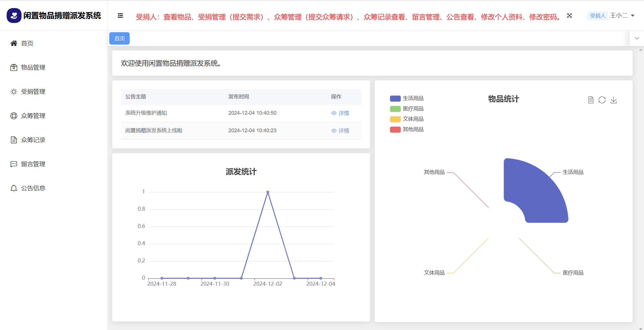
Task: Open the chart data view icon
Action: pos(591,100)
